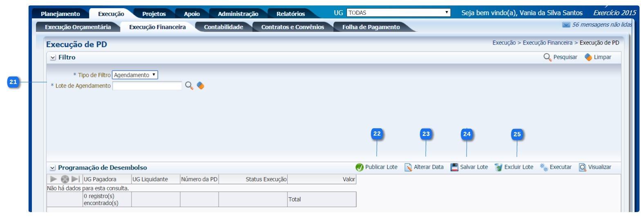The height and width of the screenshot is (219, 644).
Task: Open the Contabilidade sub-tab
Action: (x=223, y=27)
